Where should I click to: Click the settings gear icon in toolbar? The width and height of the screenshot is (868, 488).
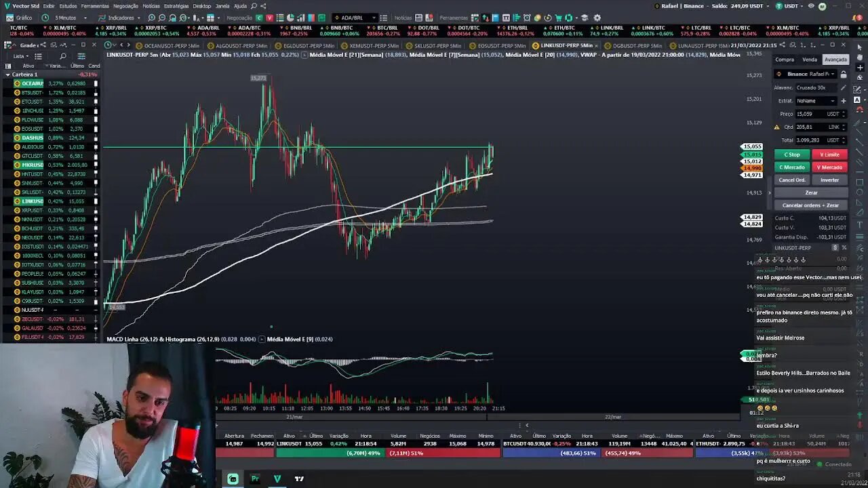[x=597, y=18]
